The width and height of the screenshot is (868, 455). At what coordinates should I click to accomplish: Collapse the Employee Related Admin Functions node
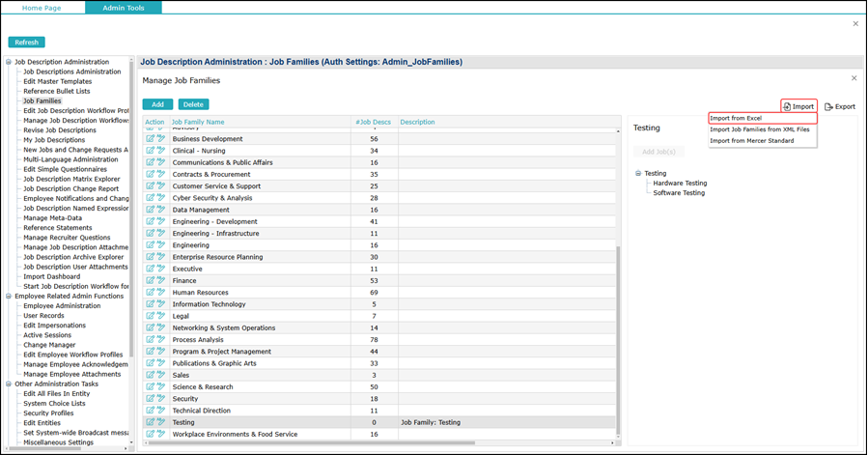[9, 297]
